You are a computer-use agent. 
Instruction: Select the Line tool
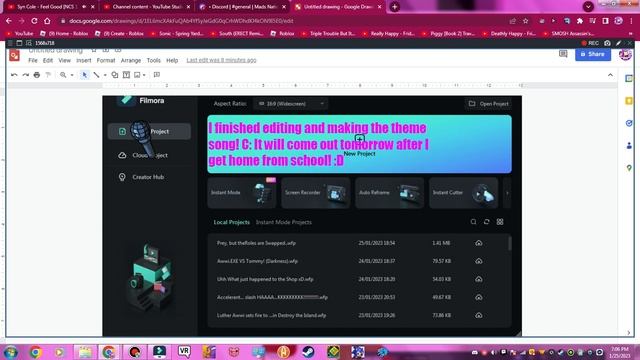coord(96,75)
